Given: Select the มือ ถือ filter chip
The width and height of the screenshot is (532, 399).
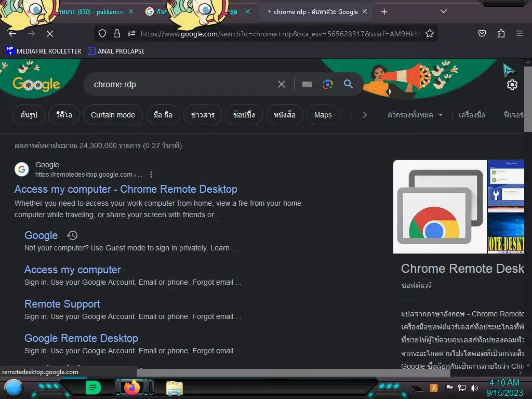Looking at the screenshot, I should [163, 115].
